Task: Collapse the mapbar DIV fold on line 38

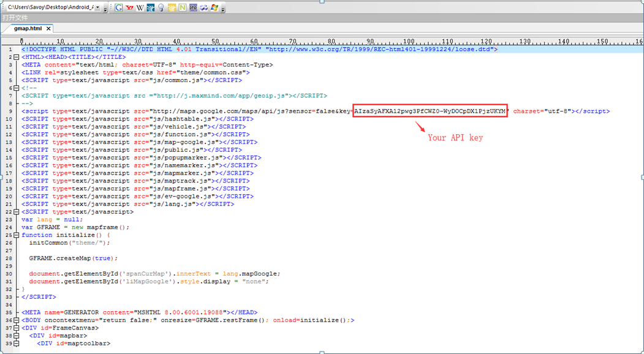Action: 16,336
